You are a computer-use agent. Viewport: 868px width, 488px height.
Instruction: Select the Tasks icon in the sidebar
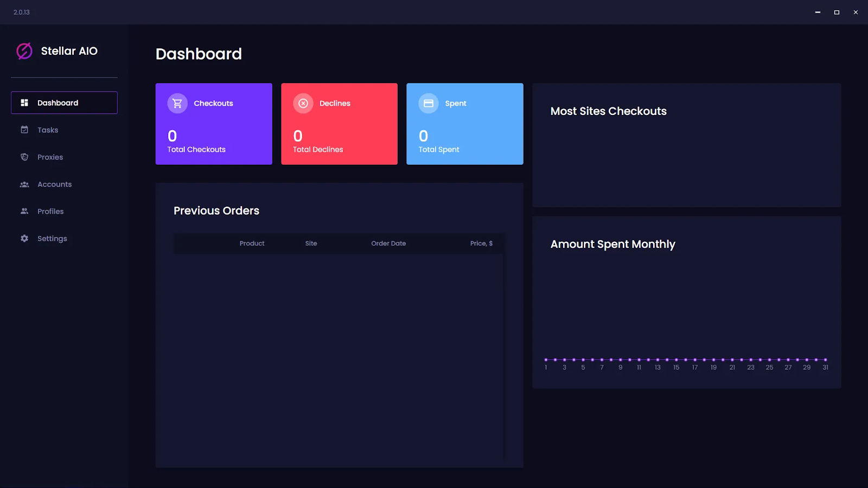point(24,130)
